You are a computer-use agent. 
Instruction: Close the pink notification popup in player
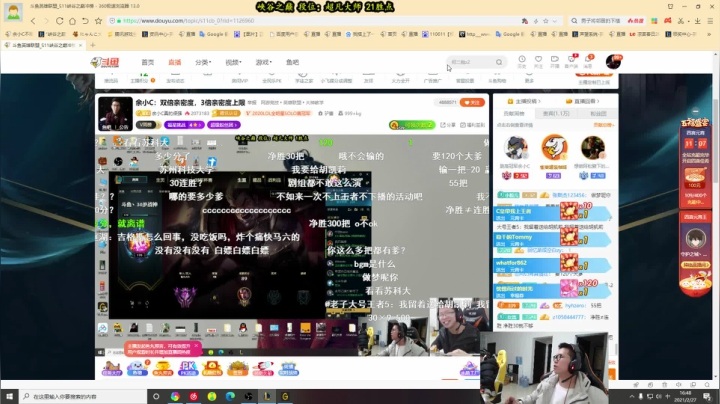click(x=196, y=345)
